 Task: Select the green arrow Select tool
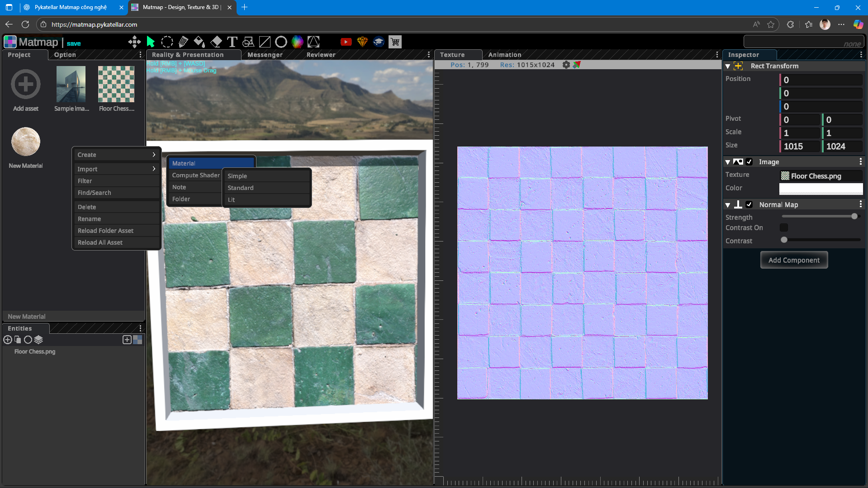click(151, 42)
